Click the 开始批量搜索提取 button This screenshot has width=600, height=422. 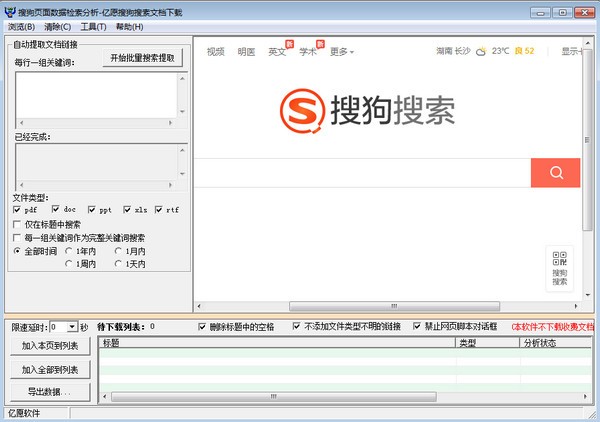click(x=143, y=58)
